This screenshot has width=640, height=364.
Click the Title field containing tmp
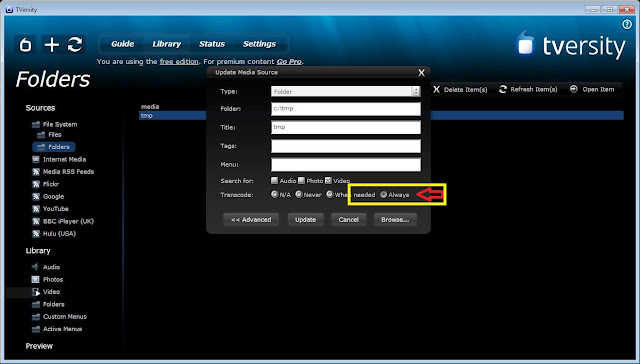346,127
